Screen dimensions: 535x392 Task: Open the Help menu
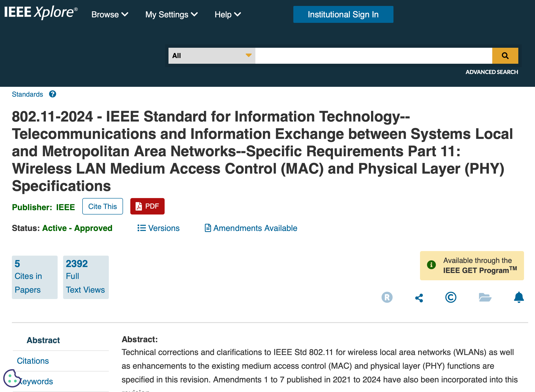pos(227,15)
